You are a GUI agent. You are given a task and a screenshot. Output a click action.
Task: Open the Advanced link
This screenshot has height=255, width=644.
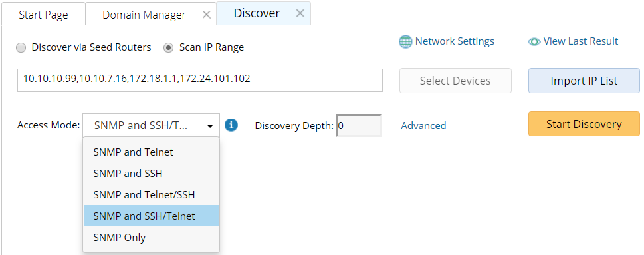pos(423,125)
